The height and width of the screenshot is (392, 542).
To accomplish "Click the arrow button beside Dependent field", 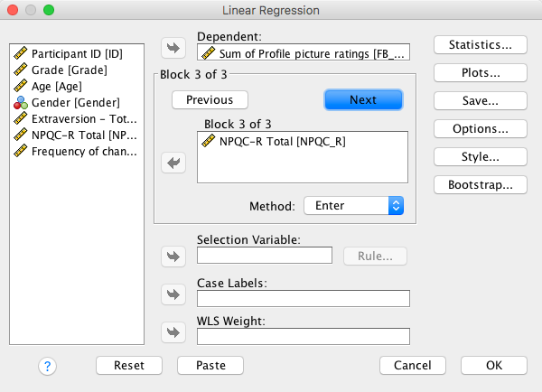I will click(172, 48).
